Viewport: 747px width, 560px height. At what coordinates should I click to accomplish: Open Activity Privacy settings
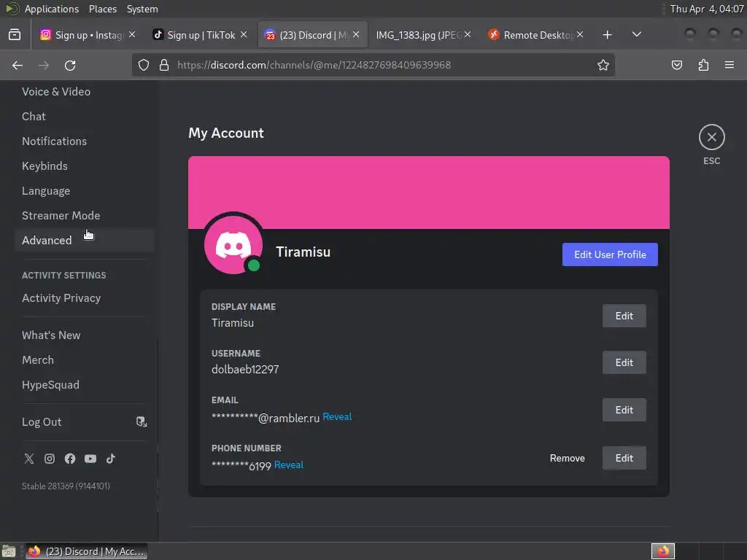click(x=85, y=297)
